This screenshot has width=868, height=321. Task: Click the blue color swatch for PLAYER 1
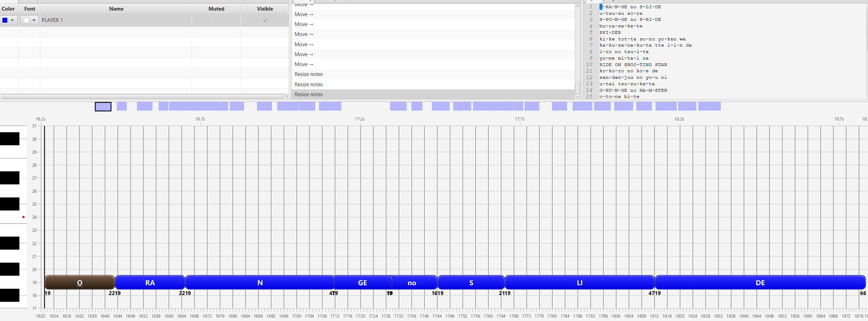5,20
